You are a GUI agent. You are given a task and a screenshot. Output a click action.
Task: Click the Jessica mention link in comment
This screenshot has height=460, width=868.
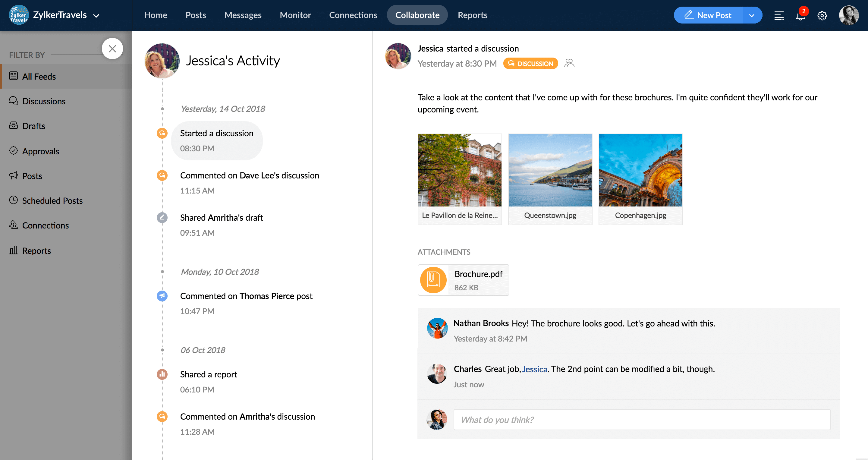(534, 369)
